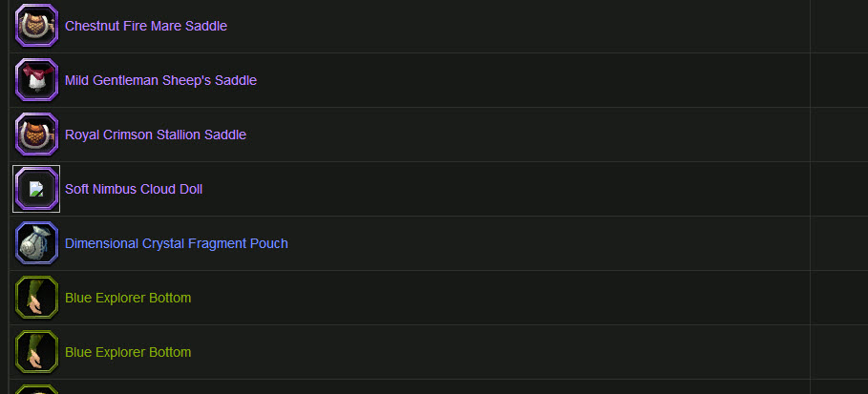Open the Royal Crimson Stallion Saddle icon
The image size is (868, 394).
click(x=36, y=134)
